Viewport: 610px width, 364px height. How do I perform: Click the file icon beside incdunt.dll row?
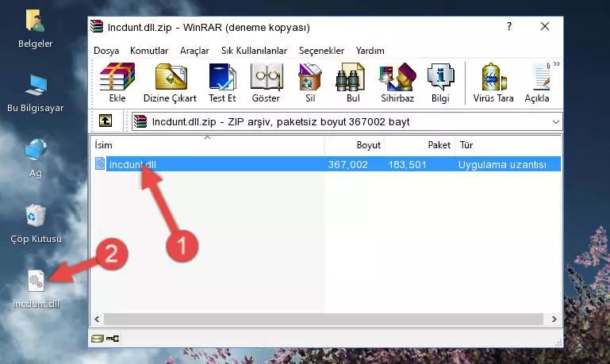pyautogui.click(x=100, y=163)
